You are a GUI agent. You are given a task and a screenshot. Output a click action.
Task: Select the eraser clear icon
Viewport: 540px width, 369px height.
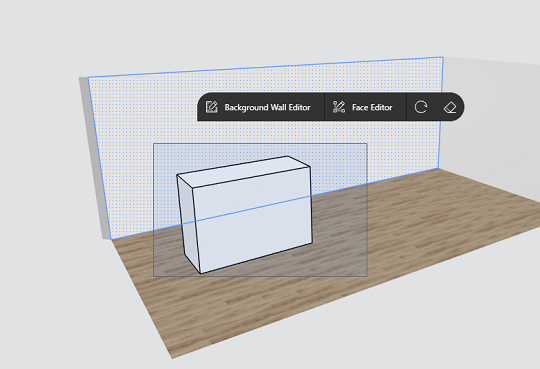point(450,107)
